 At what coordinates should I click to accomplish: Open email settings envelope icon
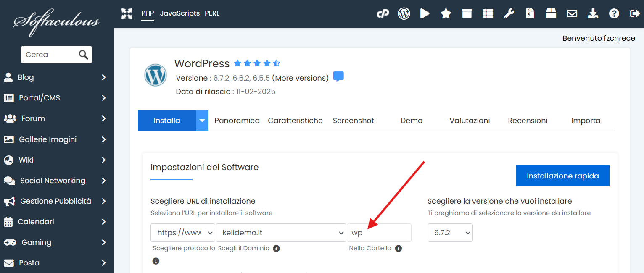(572, 14)
